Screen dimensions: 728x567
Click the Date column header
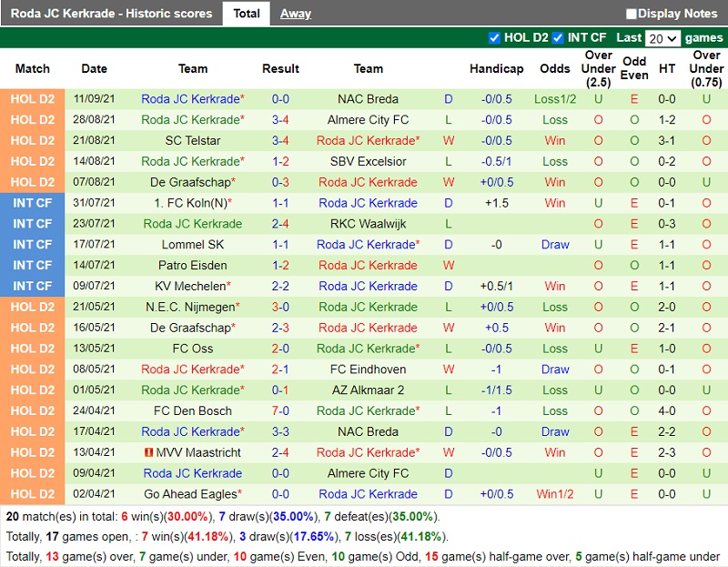(x=95, y=69)
